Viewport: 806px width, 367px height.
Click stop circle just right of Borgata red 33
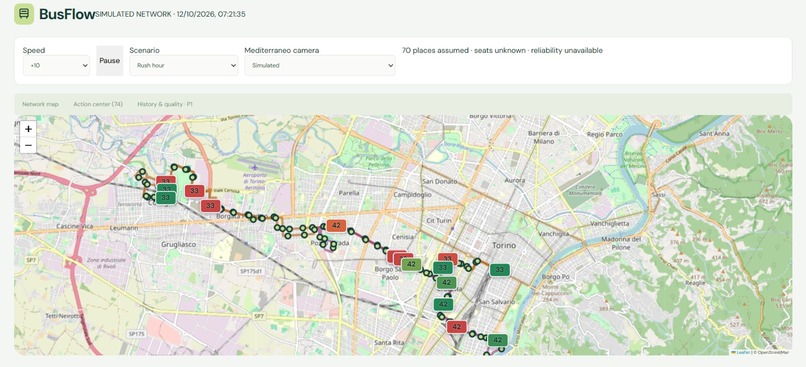coord(233,212)
